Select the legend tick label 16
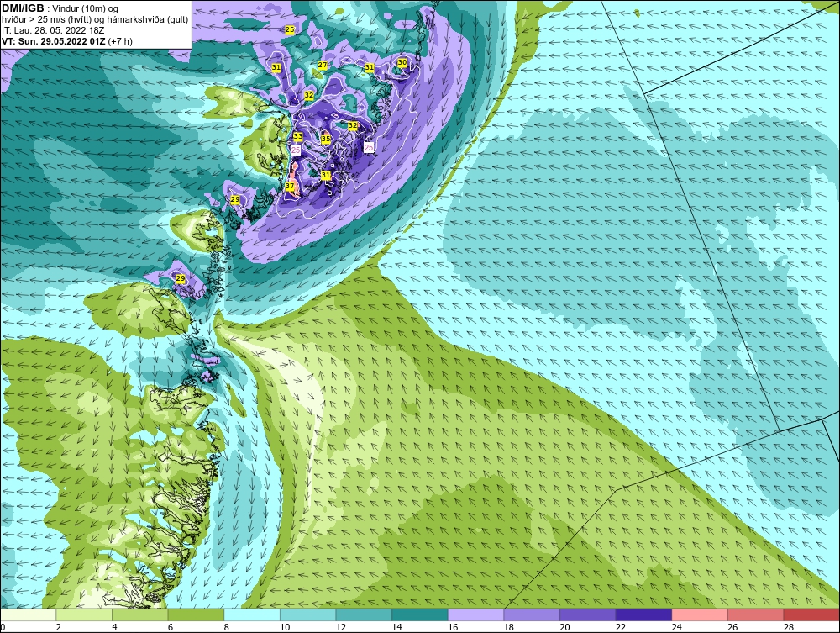 (x=453, y=627)
